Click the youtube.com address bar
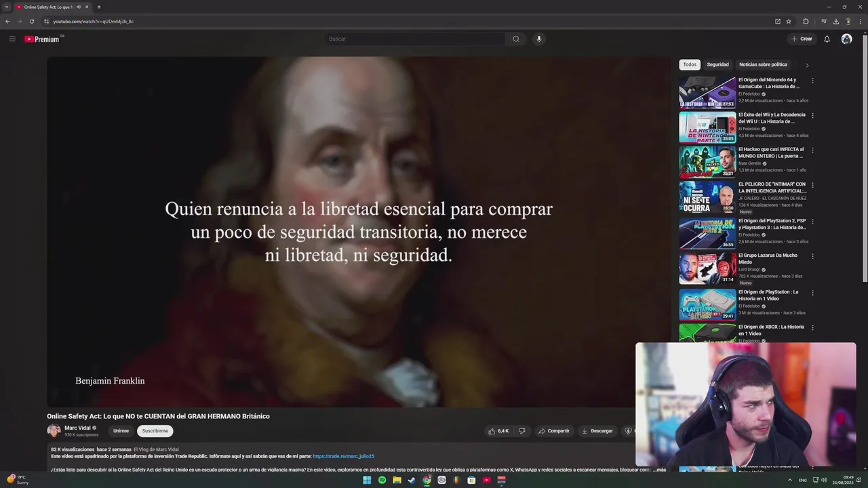This screenshot has height=488, width=868. (x=407, y=21)
